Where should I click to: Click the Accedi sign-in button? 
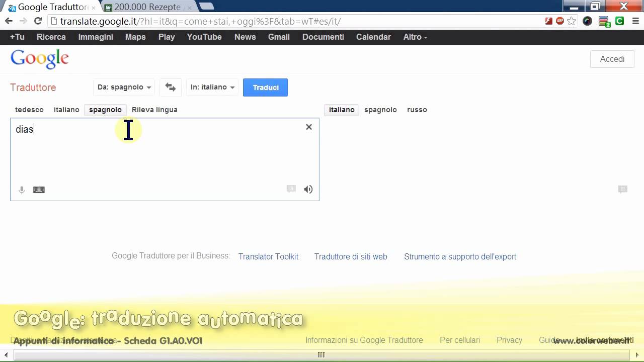(x=612, y=59)
